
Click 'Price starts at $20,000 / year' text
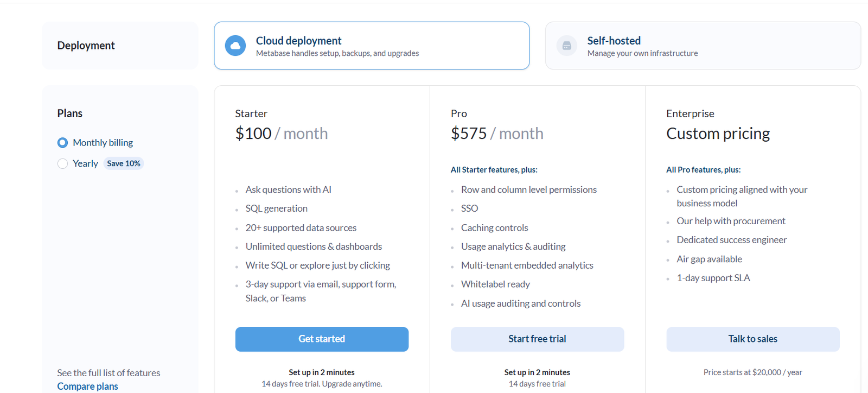[753, 372]
